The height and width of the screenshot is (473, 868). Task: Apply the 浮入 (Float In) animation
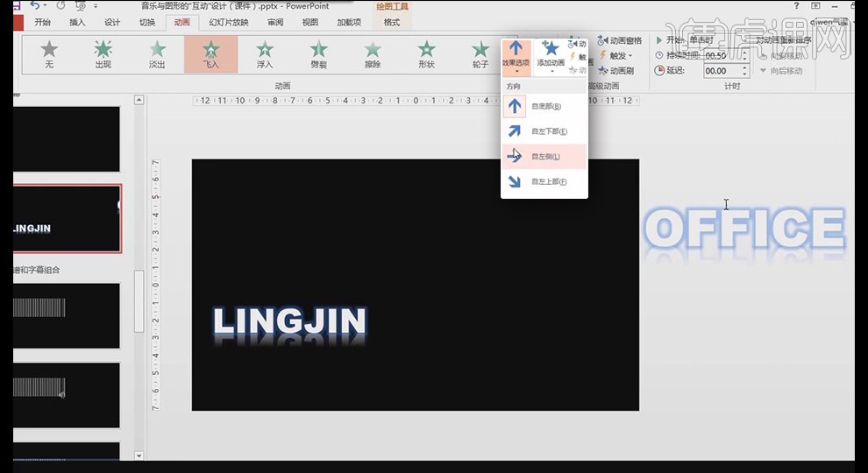(x=265, y=54)
